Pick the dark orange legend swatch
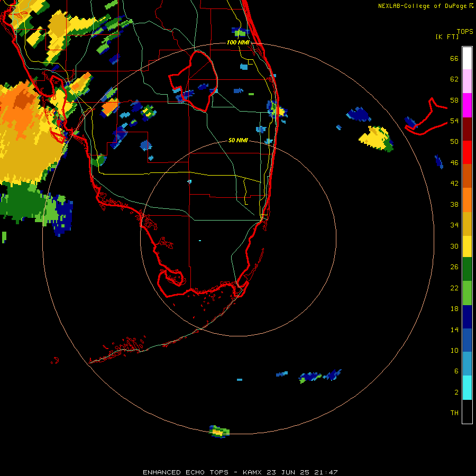 [x=467, y=176]
